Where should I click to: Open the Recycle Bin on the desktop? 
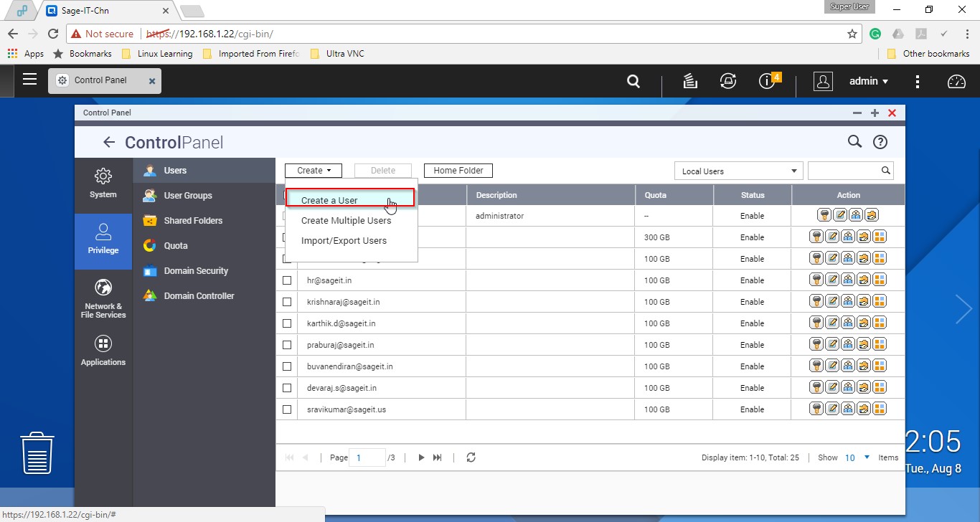[x=37, y=453]
